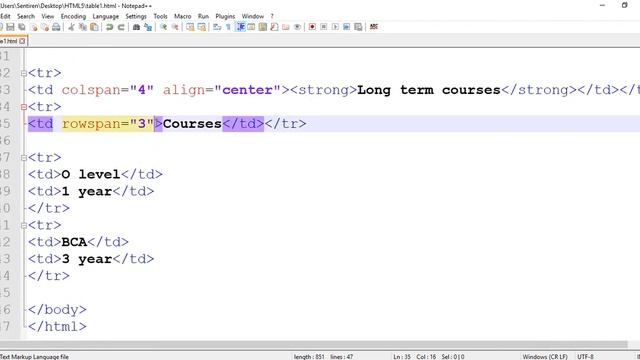
Task: Toggle the Document Map panel icon
Action: pos(263,27)
